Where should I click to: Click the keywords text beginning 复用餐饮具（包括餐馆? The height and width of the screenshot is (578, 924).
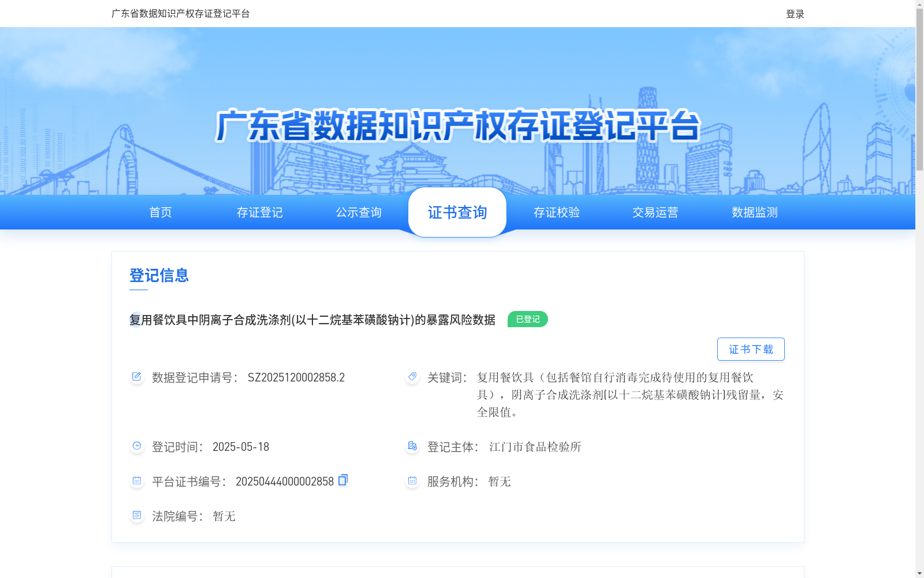coord(630,395)
